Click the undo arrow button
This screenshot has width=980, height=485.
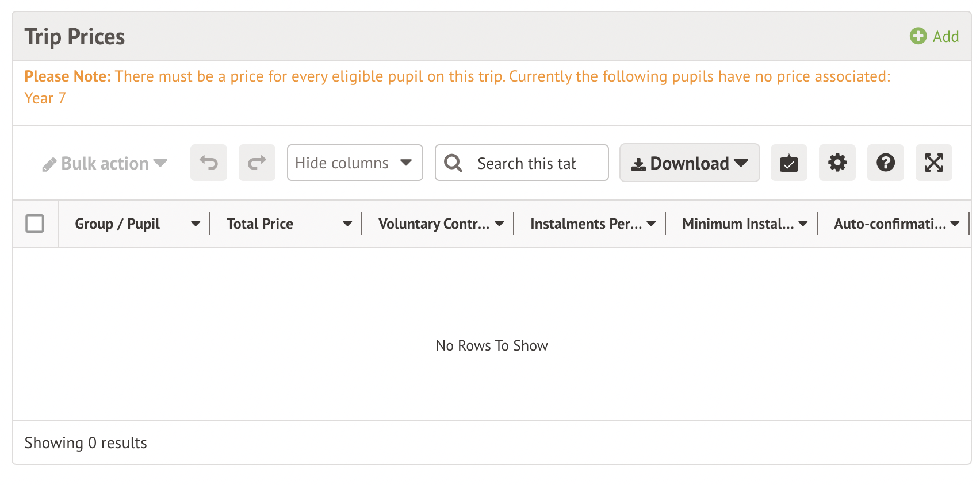click(x=209, y=163)
